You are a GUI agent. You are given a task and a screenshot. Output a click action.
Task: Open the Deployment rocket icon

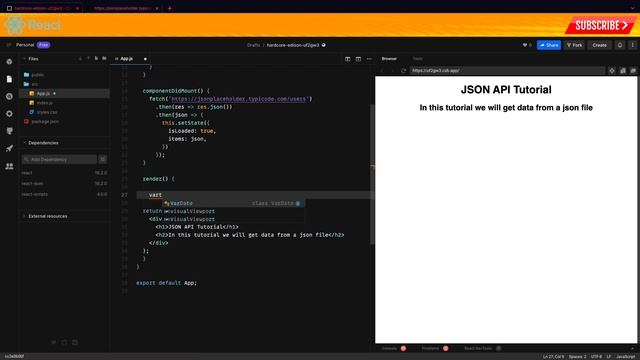[9, 149]
